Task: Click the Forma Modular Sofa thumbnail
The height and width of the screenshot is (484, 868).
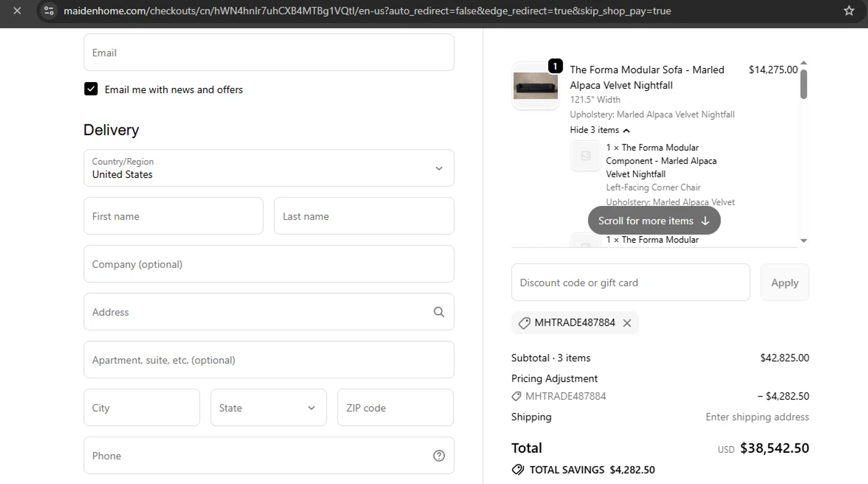Action: click(x=535, y=86)
